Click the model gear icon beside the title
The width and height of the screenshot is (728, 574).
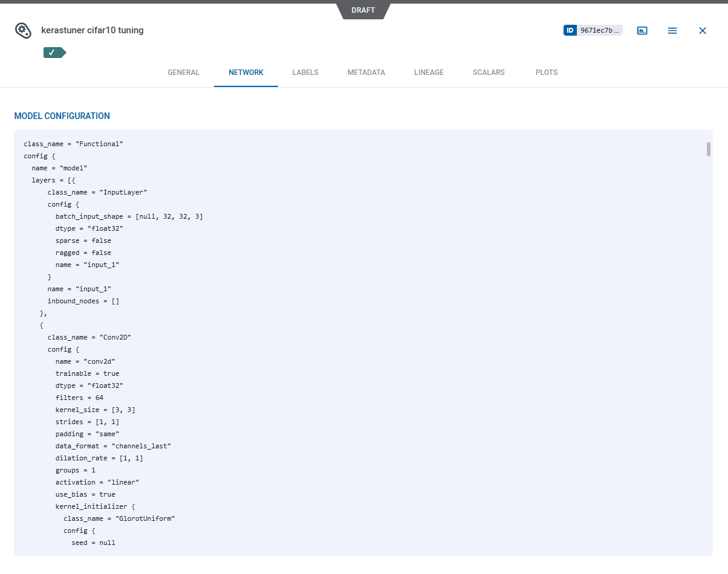coord(23,30)
